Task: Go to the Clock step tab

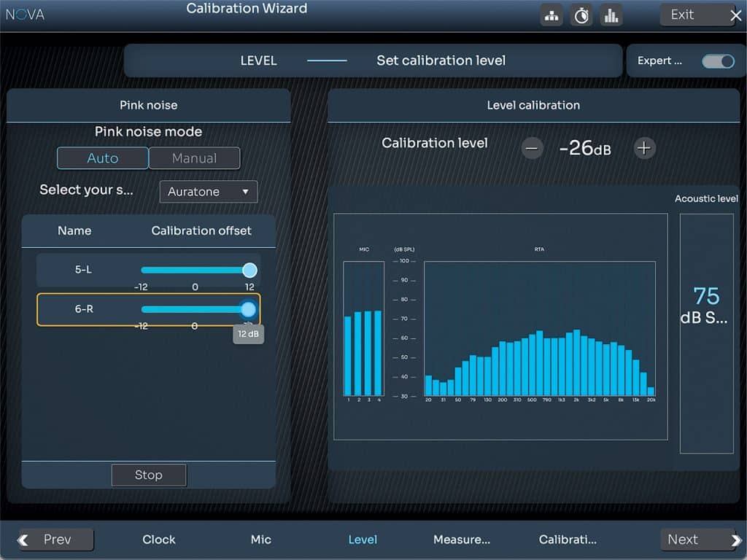Action: click(x=159, y=540)
